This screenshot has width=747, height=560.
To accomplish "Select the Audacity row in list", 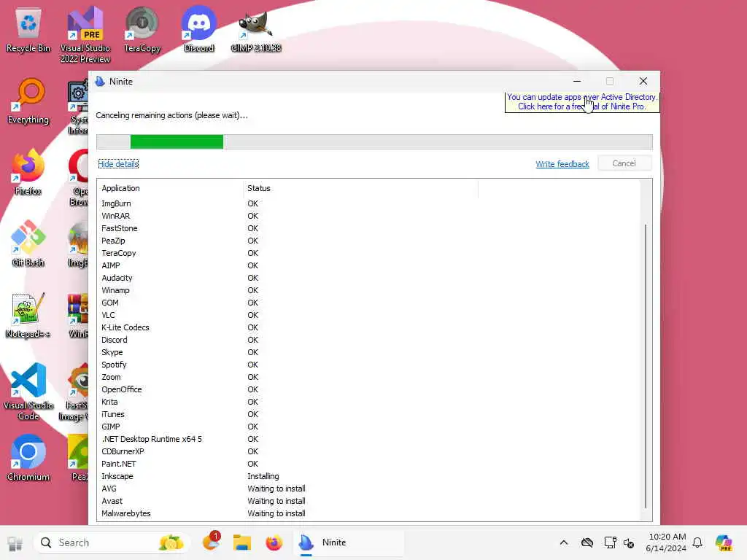I will pyautogui.click(x=368, y=278).
